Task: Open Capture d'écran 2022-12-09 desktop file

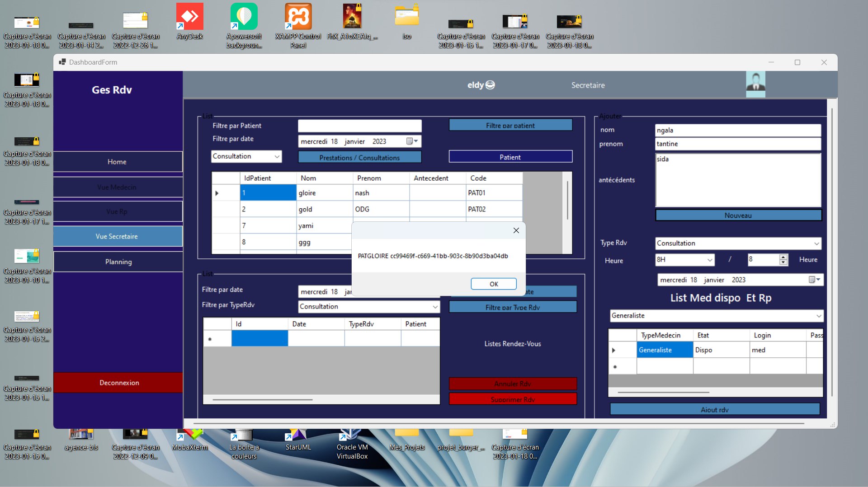Action: pyautogui.click(x=135, y=445)
